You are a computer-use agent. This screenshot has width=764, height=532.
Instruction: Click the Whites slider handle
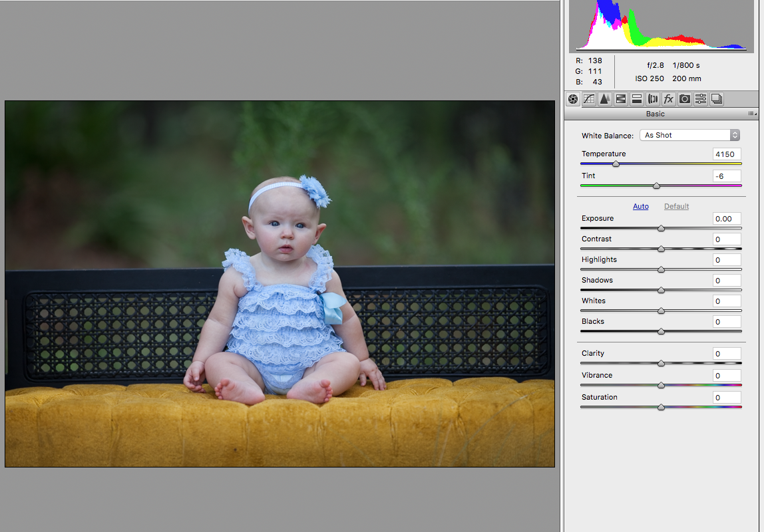point(662,311)
